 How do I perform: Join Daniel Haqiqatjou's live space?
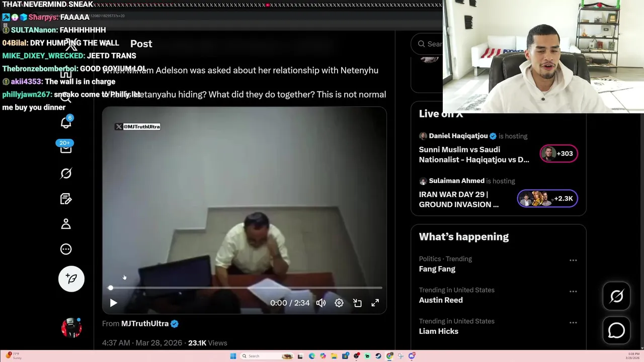click(x=474, y=154)
